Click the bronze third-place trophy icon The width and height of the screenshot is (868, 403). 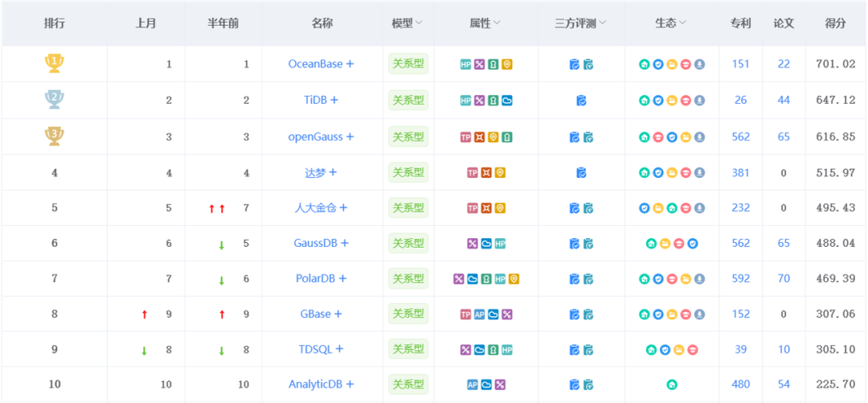pos(55,137)
